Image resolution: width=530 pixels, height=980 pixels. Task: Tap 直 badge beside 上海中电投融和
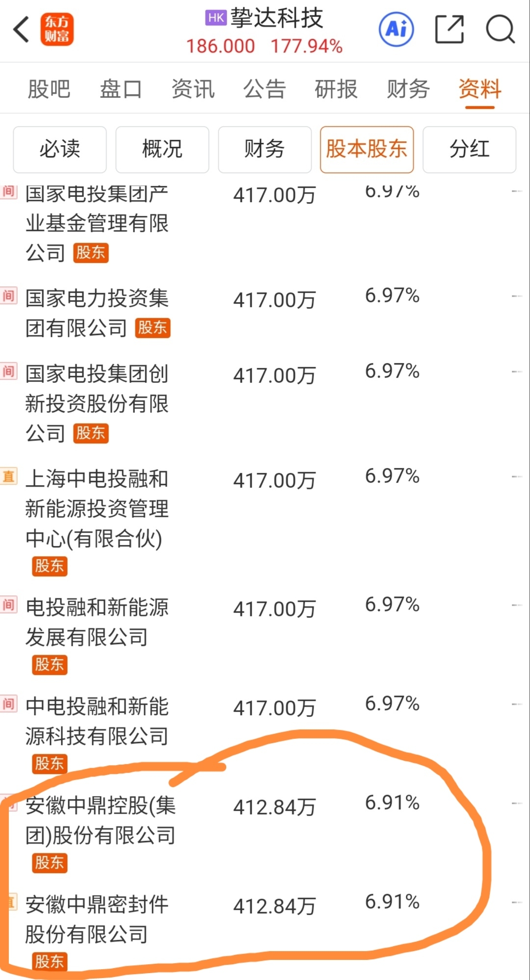9,476
